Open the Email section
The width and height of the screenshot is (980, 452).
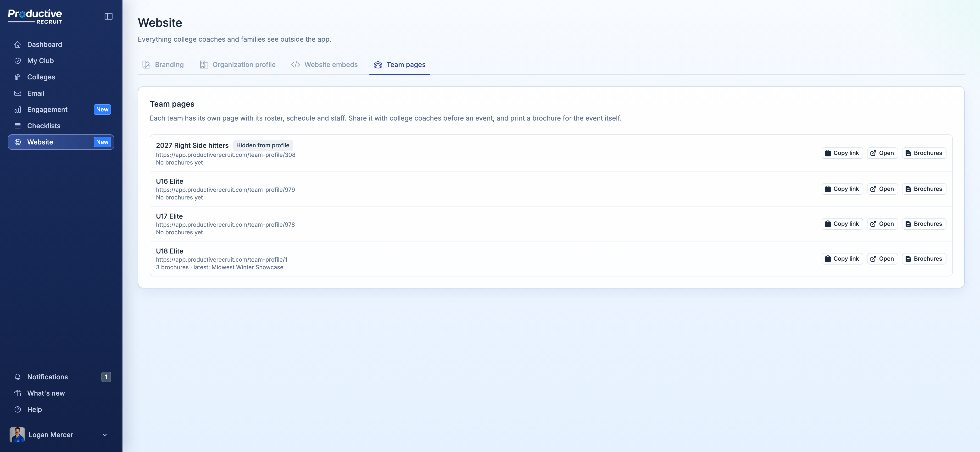61,93
